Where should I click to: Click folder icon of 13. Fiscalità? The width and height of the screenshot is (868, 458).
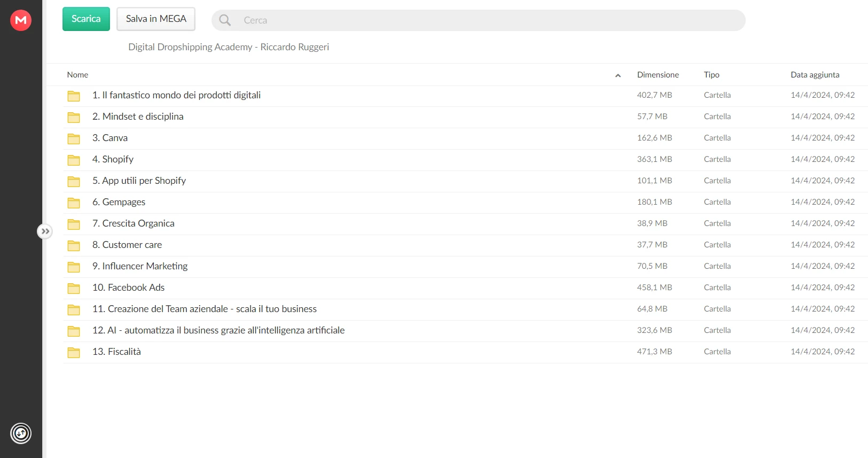[x=74, y=352]
